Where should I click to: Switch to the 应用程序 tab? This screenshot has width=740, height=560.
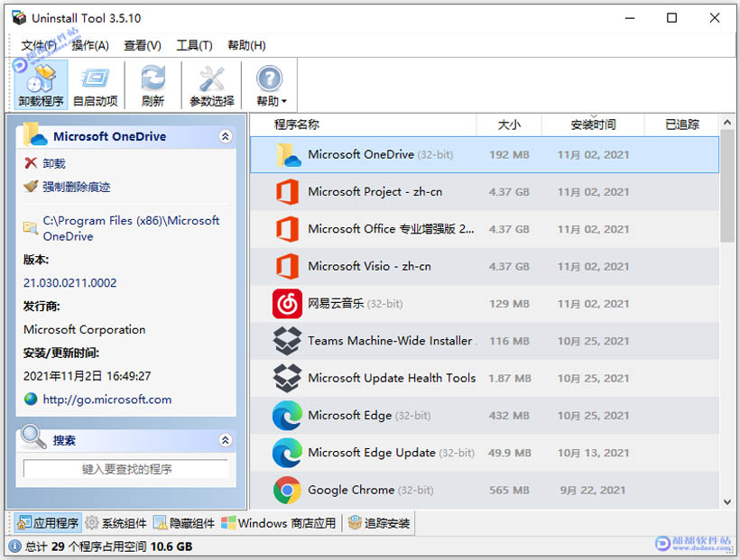coord(48,523)
